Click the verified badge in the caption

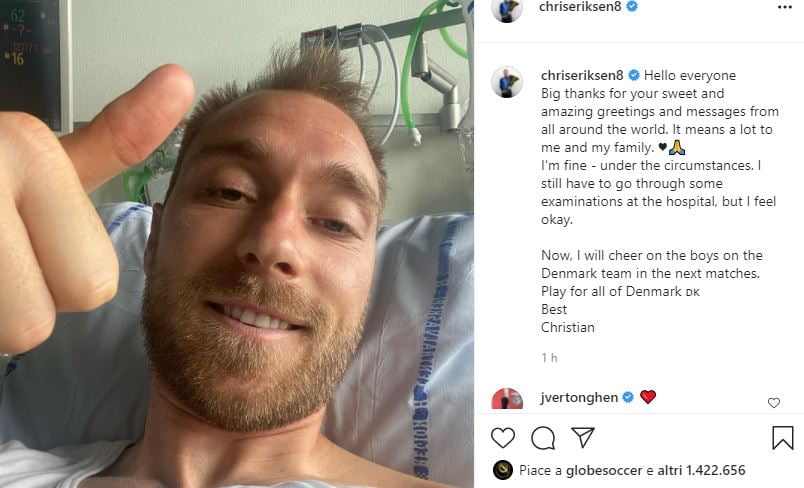[634, 75]
